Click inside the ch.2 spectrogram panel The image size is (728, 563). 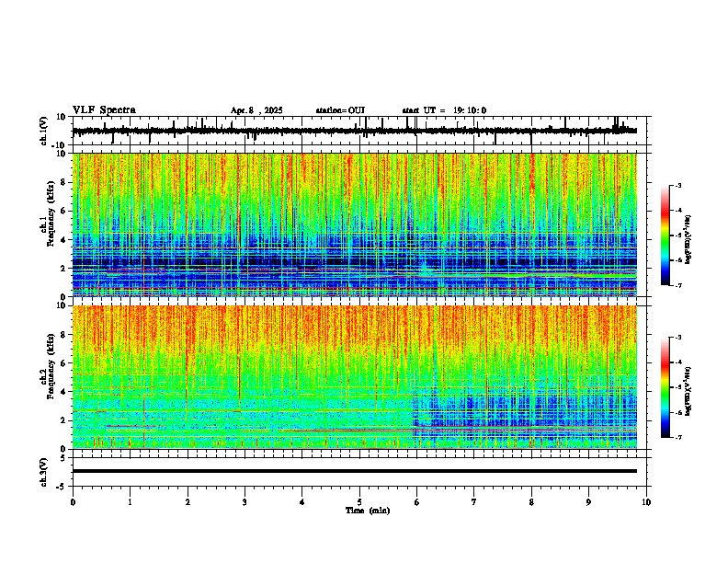354,377
